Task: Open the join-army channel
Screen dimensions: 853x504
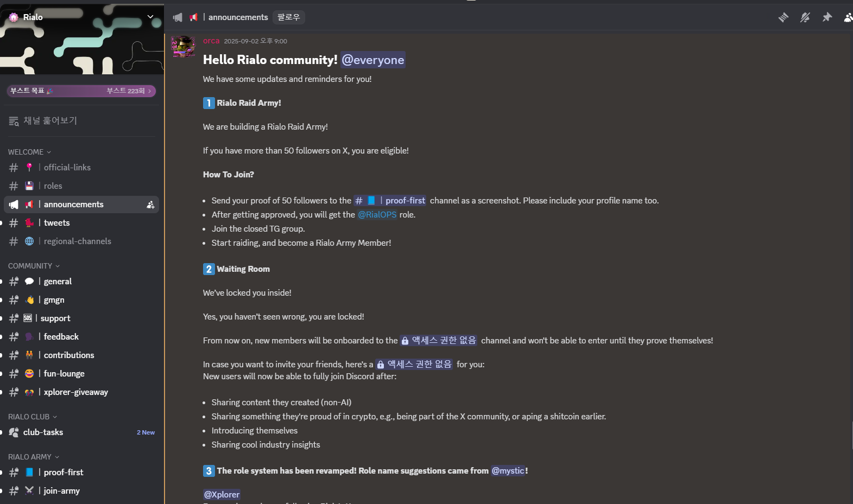Action: pos(81,491)
